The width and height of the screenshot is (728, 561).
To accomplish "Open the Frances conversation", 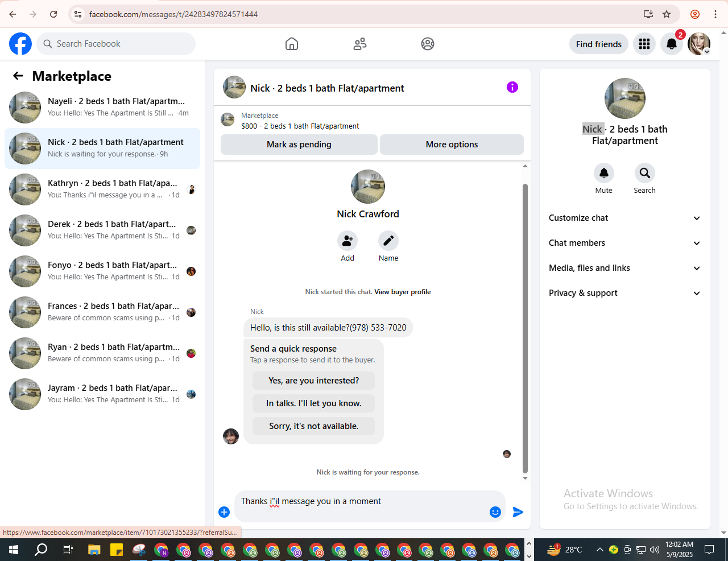I will [102, 312].
